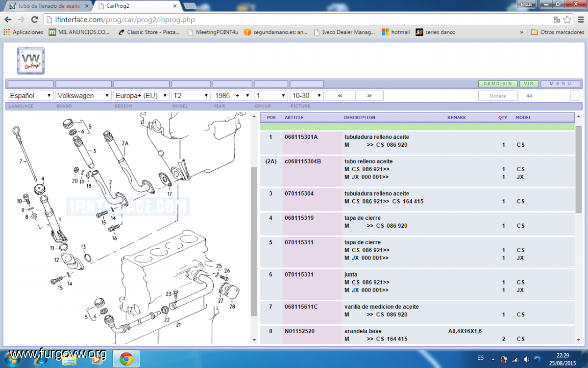The image size is (588, 368).
Task: Open the new tab button
Action: pyautogui.click(x=190, y=6)
